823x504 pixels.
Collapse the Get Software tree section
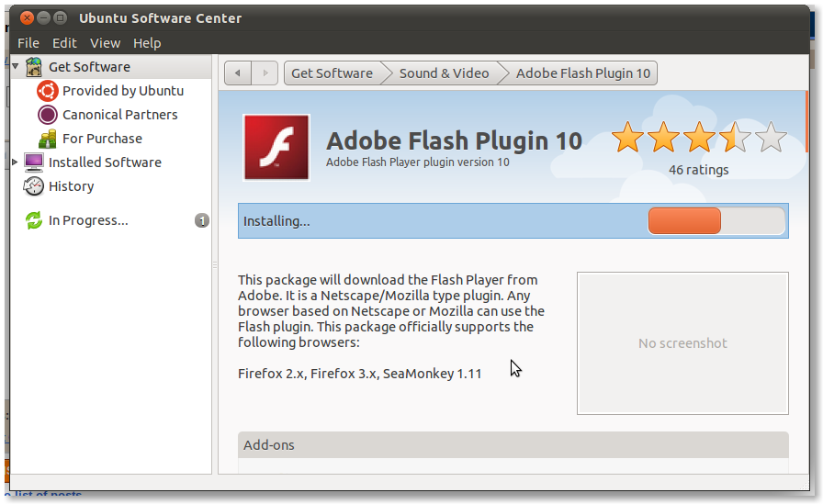pyautogui.click(x=16, y=66)
